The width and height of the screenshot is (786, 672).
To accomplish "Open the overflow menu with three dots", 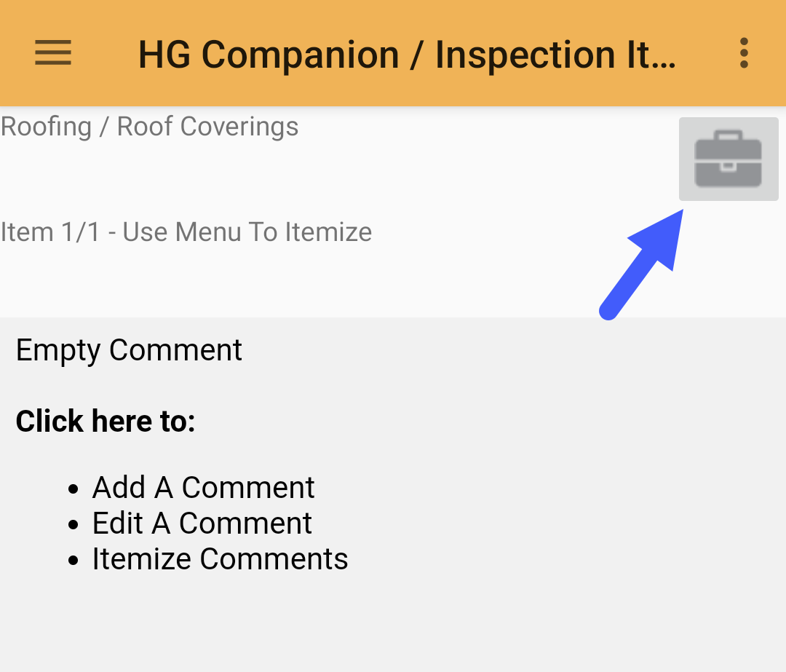I will pyautogui.click(x=744, y=52).
